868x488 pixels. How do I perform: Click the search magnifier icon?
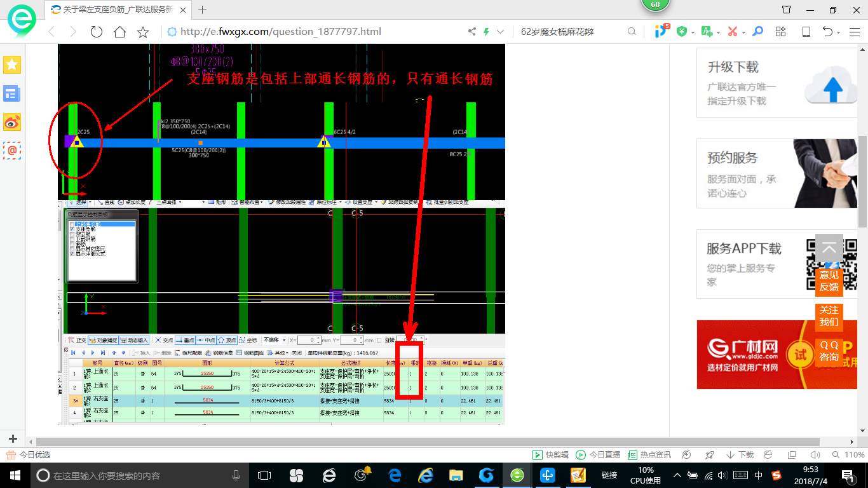632,32
